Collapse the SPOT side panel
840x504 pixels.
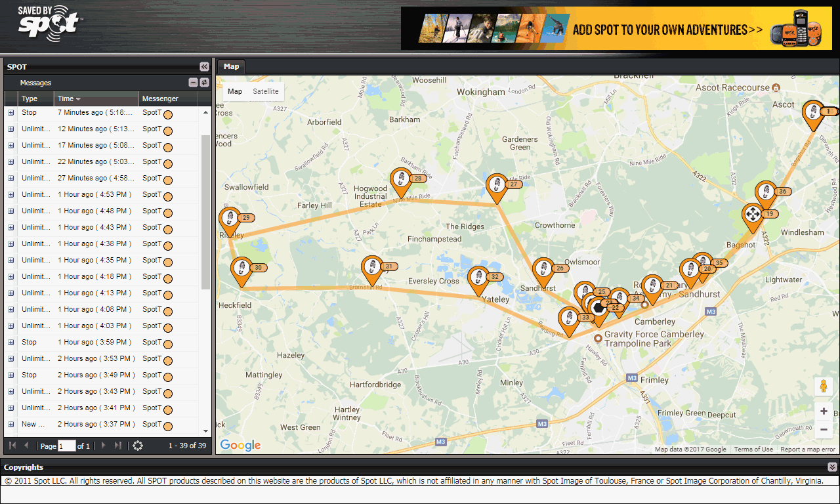[x=204, y=66]
